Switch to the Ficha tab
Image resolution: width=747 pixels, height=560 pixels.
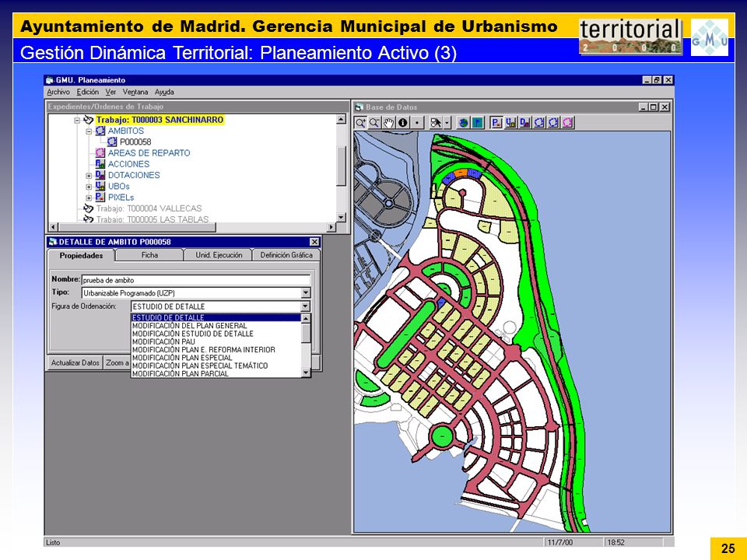[x=149, y=255]
